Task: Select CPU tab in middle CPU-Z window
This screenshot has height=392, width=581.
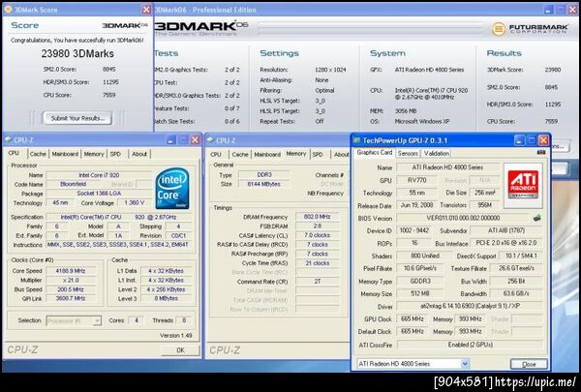Action: [x=216, y=155]
